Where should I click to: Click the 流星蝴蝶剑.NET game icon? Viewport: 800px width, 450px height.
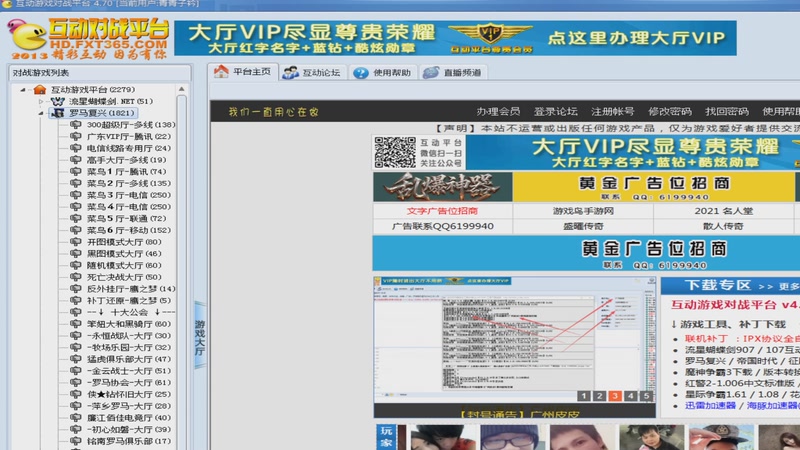pos(58,101)
